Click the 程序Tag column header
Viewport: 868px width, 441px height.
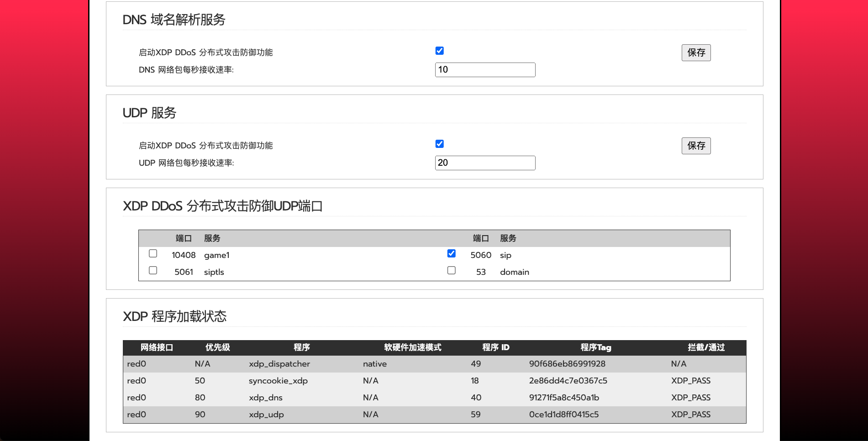tap(595, 347)
